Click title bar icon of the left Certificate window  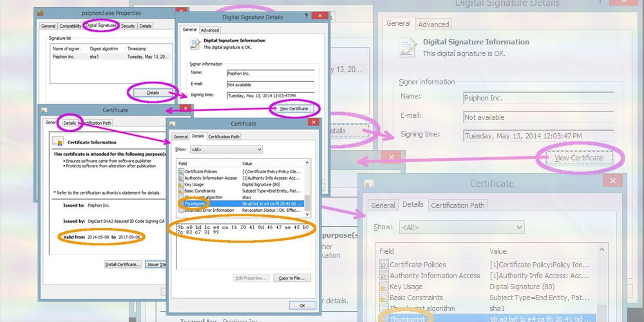[x=44, y=110]
